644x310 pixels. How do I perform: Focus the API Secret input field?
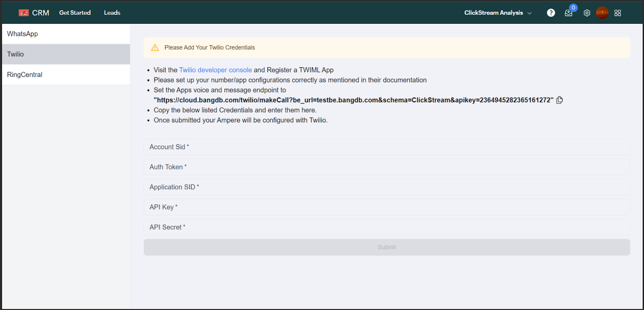pyautogui.click(x=387, y=227)
